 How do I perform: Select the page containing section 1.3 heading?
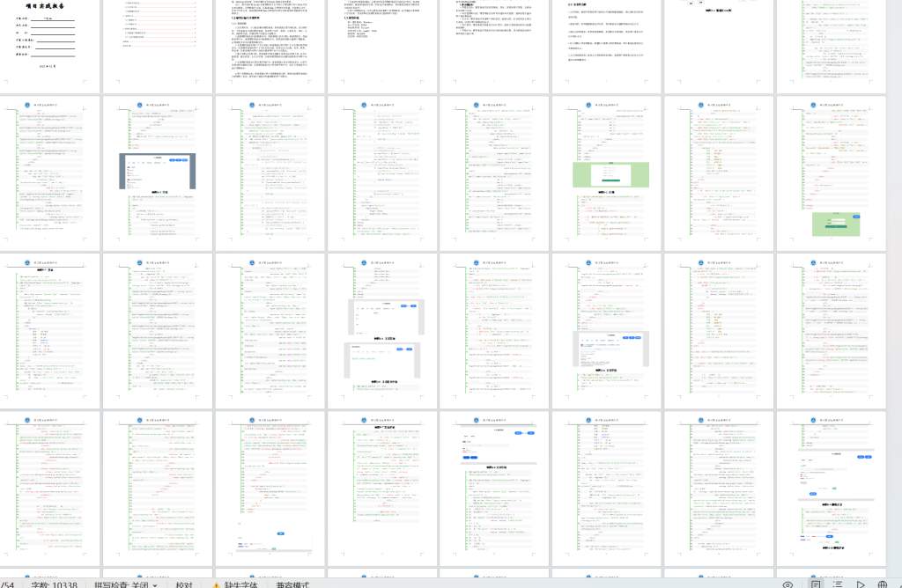pos(382,46)
